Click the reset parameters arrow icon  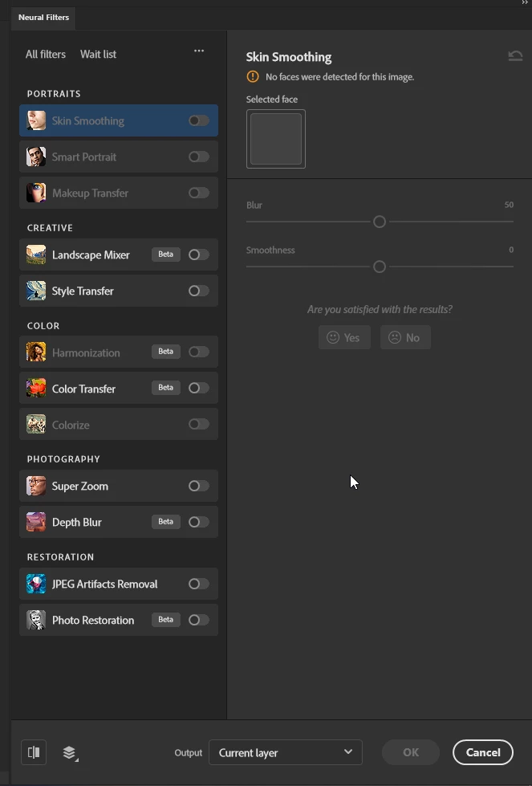pos(515,55)
